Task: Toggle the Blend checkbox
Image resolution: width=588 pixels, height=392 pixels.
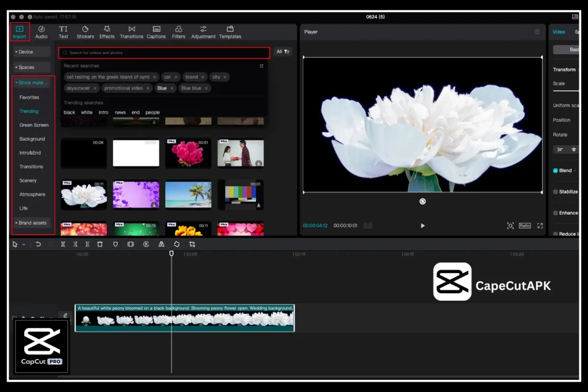Action: pyautogui.click(x=555, y=170)
